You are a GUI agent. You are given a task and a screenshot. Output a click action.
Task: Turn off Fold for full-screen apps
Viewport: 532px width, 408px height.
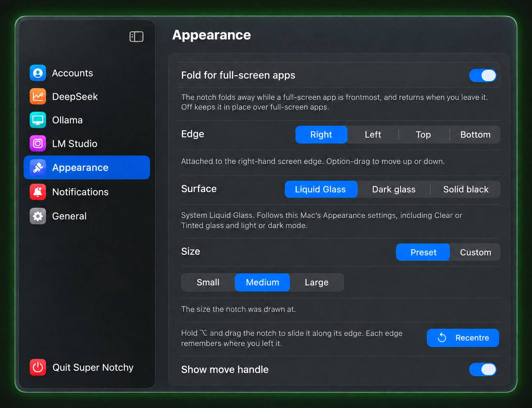point(483,75)
